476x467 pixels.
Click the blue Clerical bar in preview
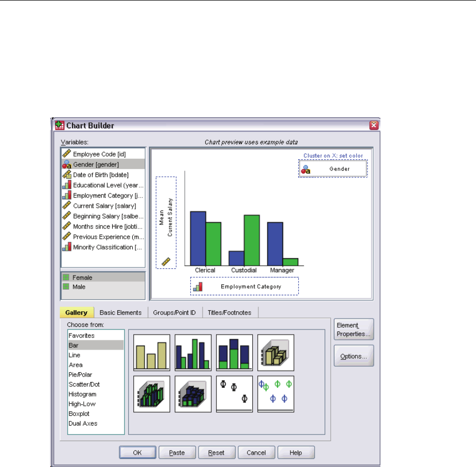pos(198,238)
